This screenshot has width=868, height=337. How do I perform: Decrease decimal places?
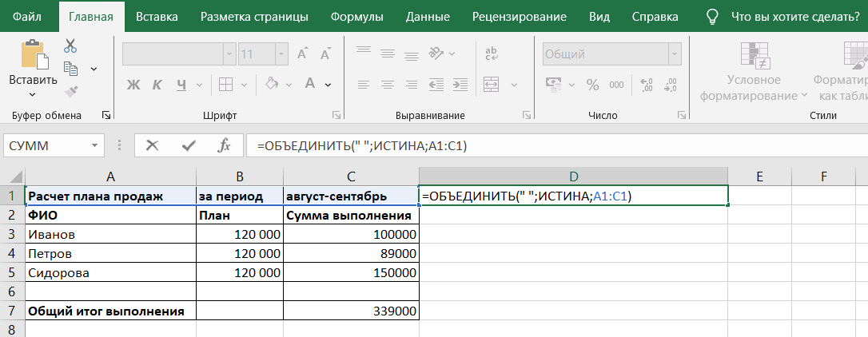click(670, 85)
